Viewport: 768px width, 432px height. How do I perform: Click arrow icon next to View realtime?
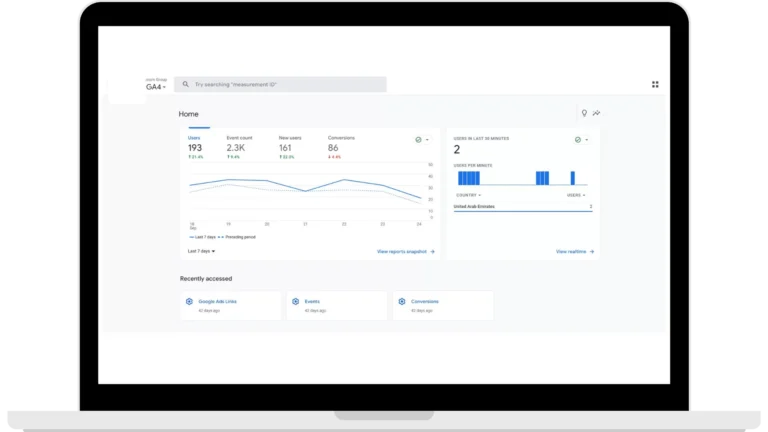592,252
